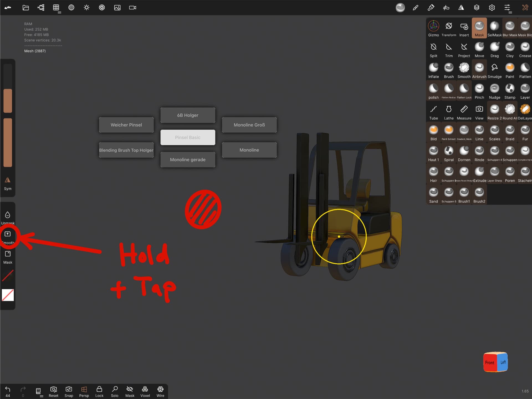This screenshot has width=532, height=399.
Task: Choose the Monoline Groß brush preset
Action: (249, 125)
